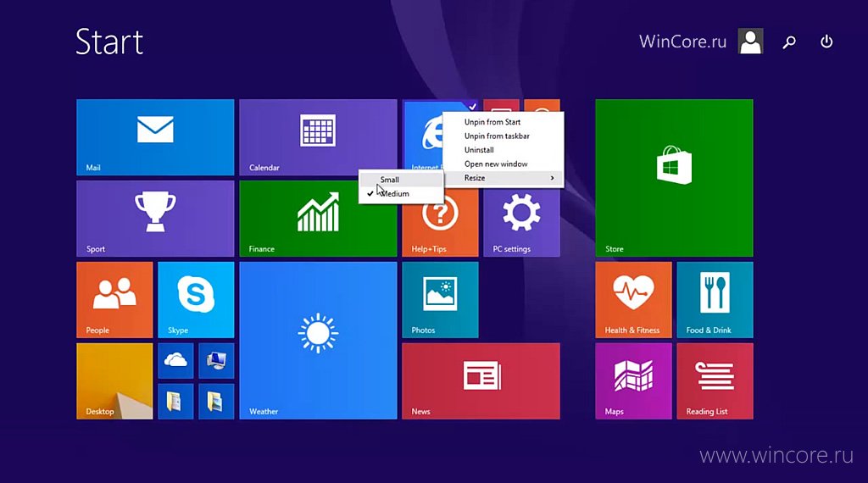Choose the Small tile size
Viewport: 868px width, 483px height.
click(x=401, y=180)
